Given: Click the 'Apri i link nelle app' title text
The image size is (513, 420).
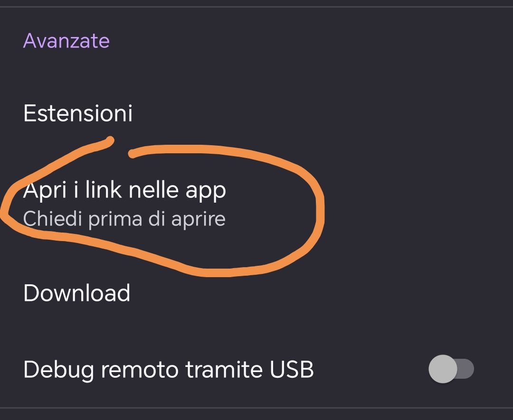Looking at the screenshot, I should click(124, 190).
